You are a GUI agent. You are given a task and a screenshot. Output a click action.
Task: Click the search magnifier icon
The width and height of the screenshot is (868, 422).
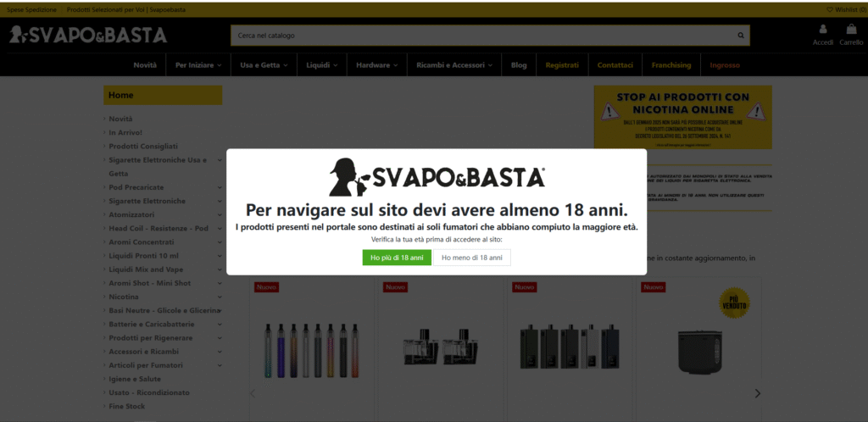pos(741,36)
